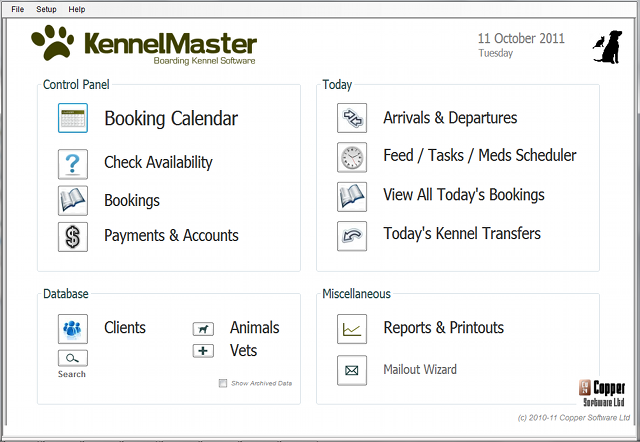Click the Today's Kennel Transfers label
This screenshot has width=640, height=442.
click(x=462, y=233)
